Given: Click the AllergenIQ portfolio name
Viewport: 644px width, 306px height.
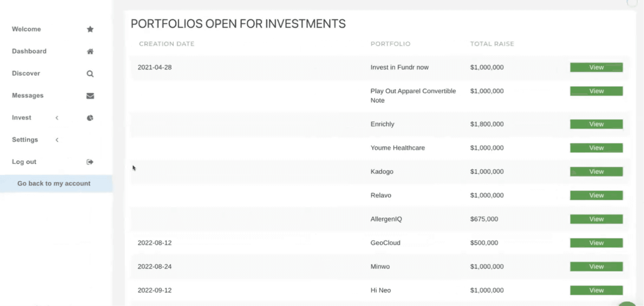Looking at the screenshot, I should pyautogui.click(x=386, y=219).
